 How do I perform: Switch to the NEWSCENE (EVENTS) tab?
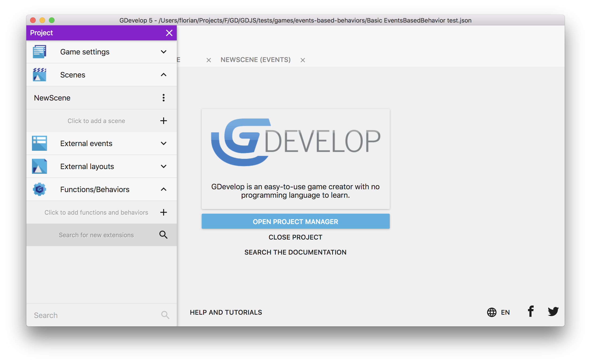pyautogui.click(x=255, y=60)
